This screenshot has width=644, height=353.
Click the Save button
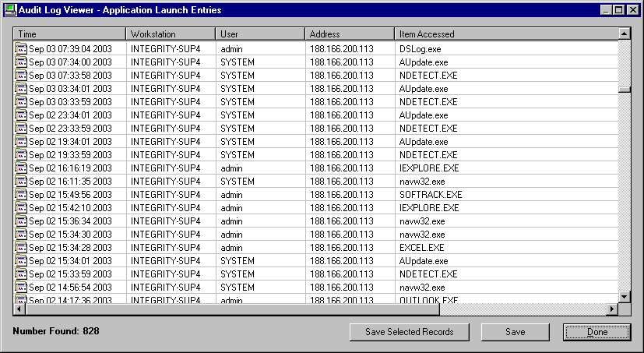(515, 332)
